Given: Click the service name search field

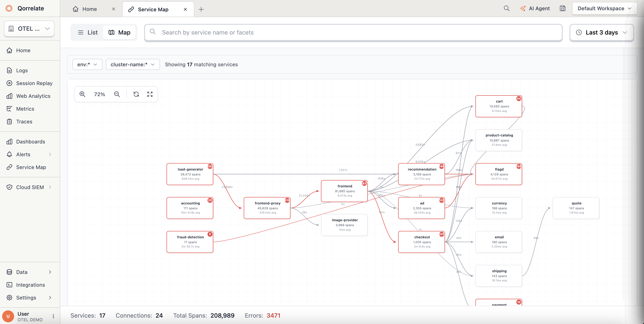Looking at the screenshot, I should click(x=353, y=32).
